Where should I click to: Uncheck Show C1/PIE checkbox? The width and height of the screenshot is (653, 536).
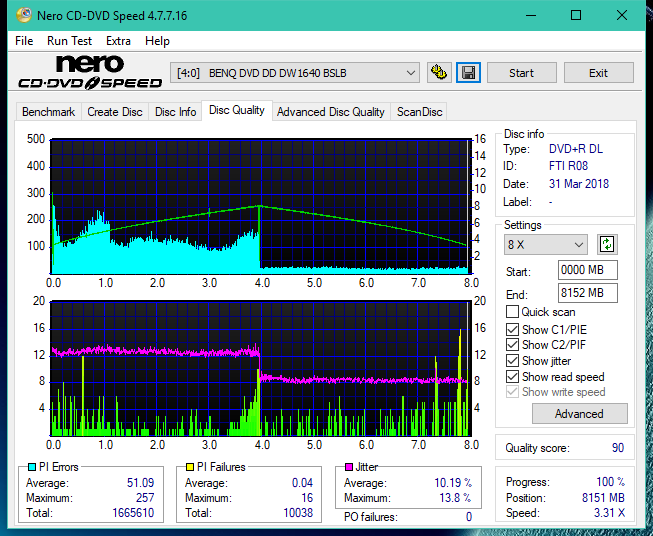click(512, 329)
